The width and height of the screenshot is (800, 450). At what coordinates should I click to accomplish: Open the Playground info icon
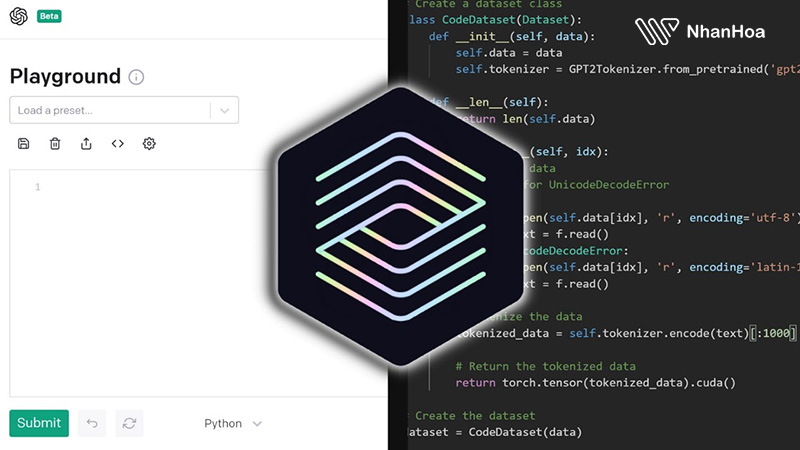point(136,77)
